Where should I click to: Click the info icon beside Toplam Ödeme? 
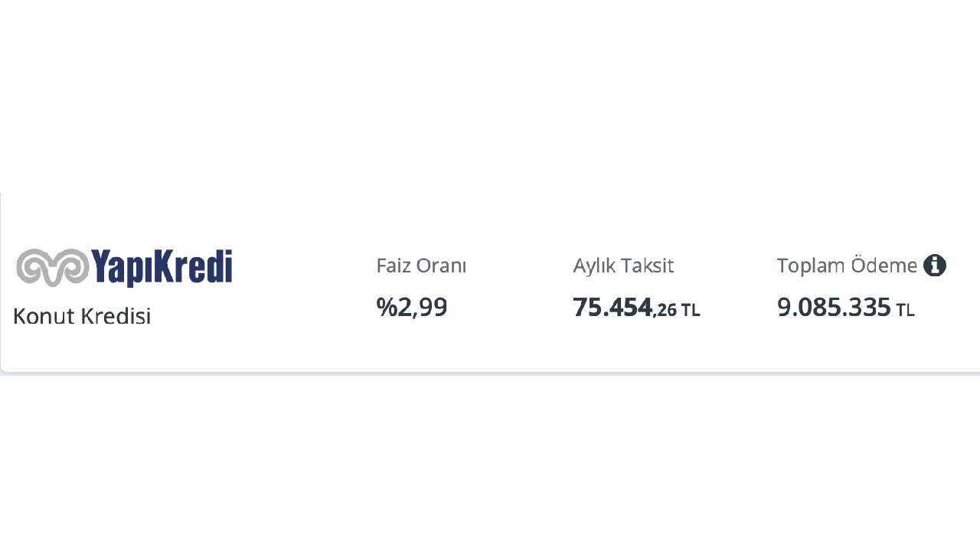[934, 266]
